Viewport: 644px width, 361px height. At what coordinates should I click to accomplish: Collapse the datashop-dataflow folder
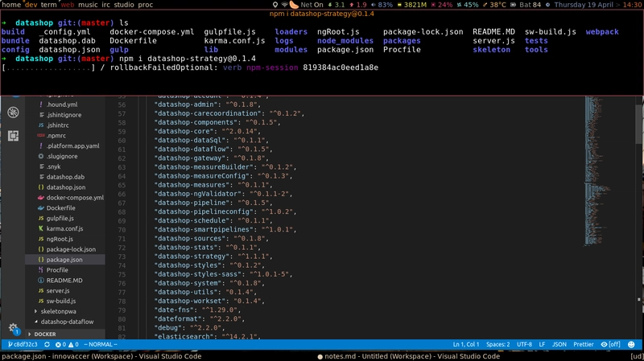(x=64, y=322)
